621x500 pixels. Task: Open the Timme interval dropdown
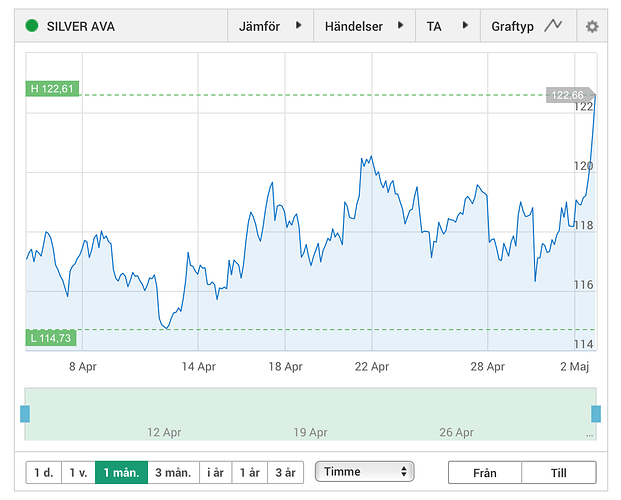click(x=364, y=471)
